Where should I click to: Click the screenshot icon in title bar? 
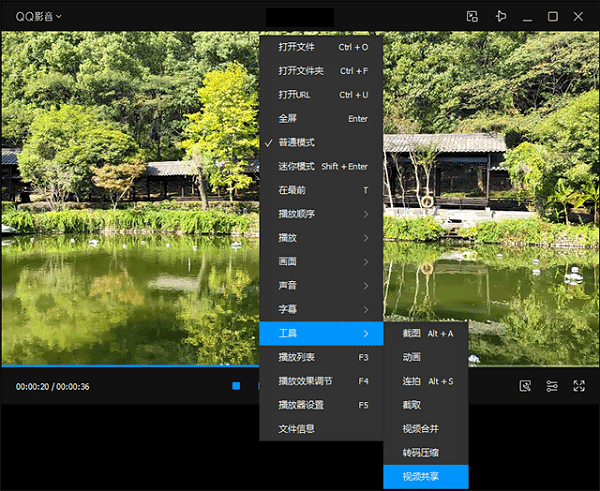[472, 16]
